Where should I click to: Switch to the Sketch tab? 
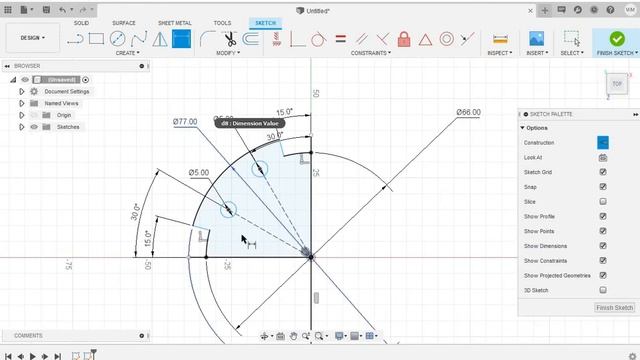pyautogui.click(x=265, y=23)
